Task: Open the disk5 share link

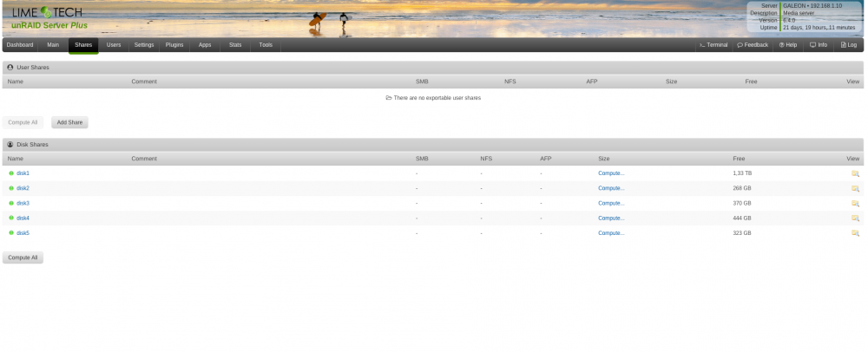Action: tap(23, 232)
